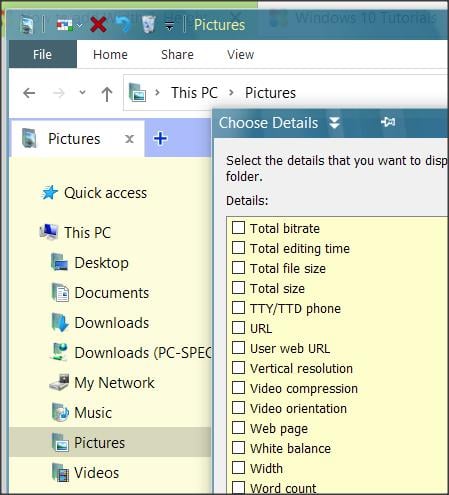Check the TTY/TTD phone checkbox

click(x=238, y=308)
